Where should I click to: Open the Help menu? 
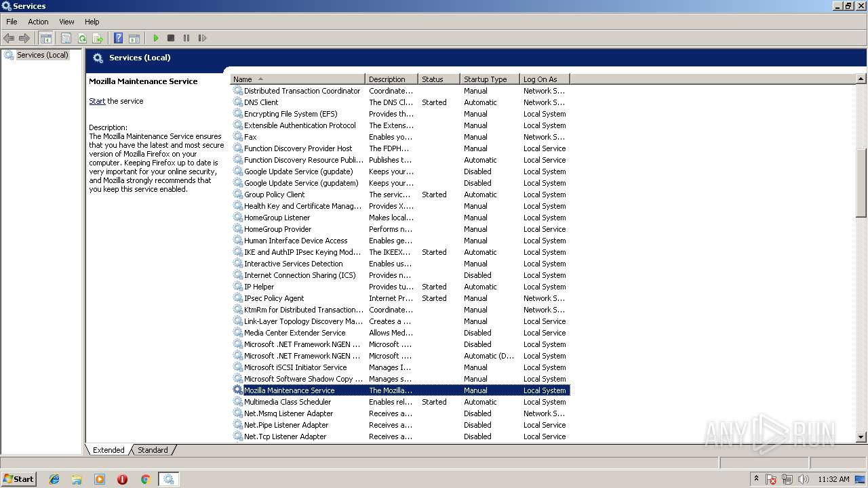coord(92,22)
